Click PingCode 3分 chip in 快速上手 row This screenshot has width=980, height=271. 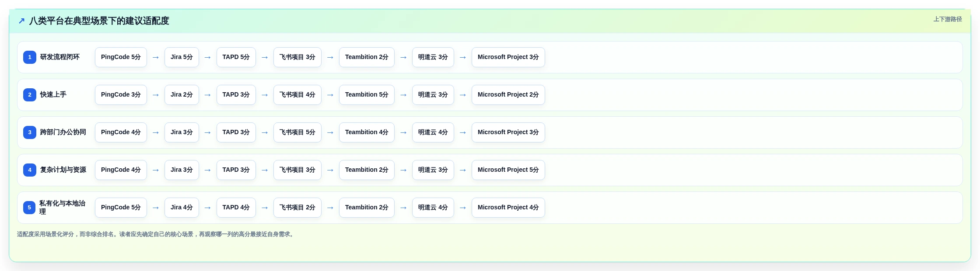[x=121, y=95]
